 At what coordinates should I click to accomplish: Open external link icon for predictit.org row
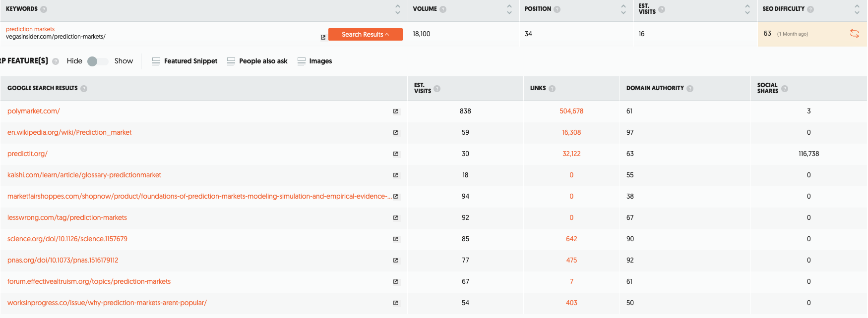[395, 154]
